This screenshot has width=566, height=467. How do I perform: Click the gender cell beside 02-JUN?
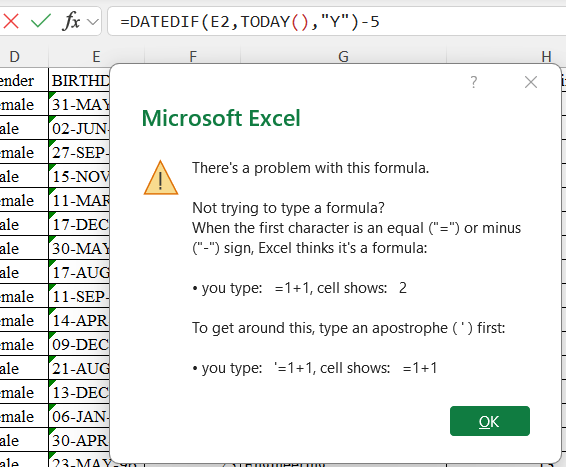click(x=24, y=128)
